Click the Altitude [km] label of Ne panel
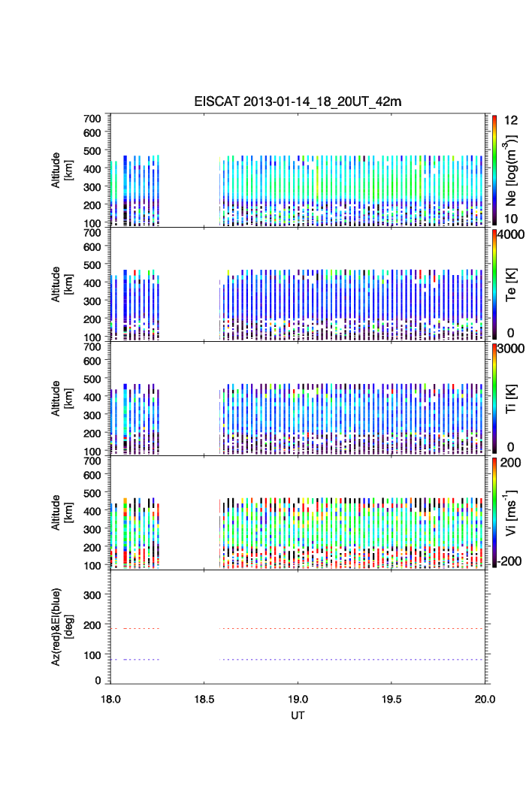The height and width of the screenshot is (798, 532). tap(62, 170)
